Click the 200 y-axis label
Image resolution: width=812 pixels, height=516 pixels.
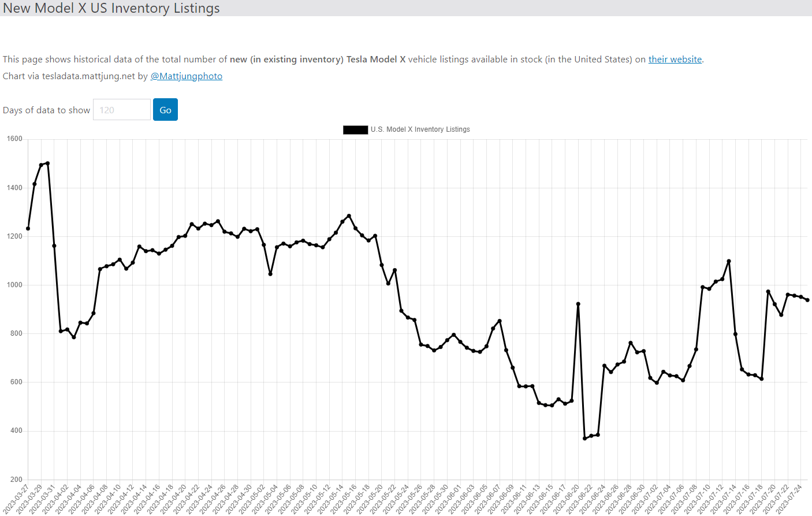[16, 480]
